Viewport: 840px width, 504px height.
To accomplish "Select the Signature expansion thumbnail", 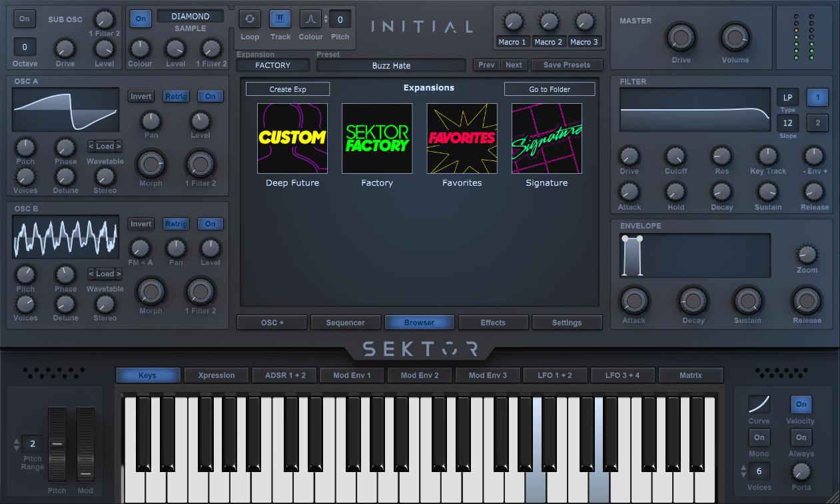I will tap(547, 138).
